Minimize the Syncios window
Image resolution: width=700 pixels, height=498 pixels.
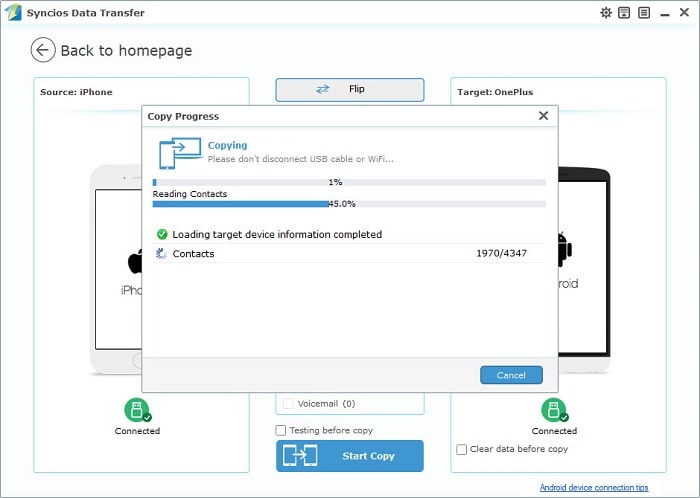665,13
